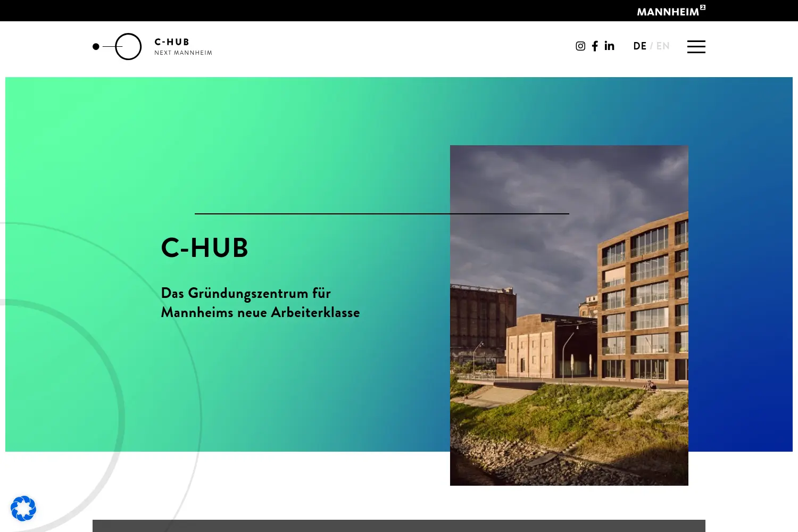Open the blue cookie settings badge
798x532 pixels.
click(x=23, y=509)
